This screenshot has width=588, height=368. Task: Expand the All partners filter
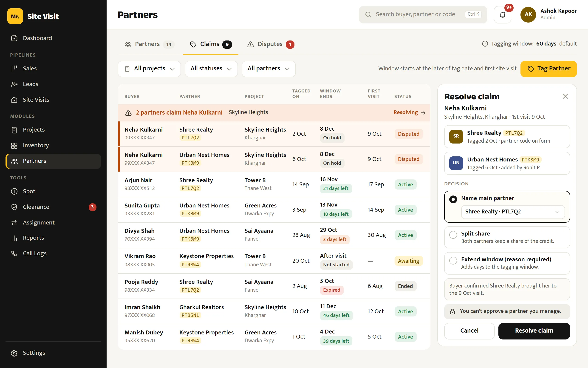(269, 69)
